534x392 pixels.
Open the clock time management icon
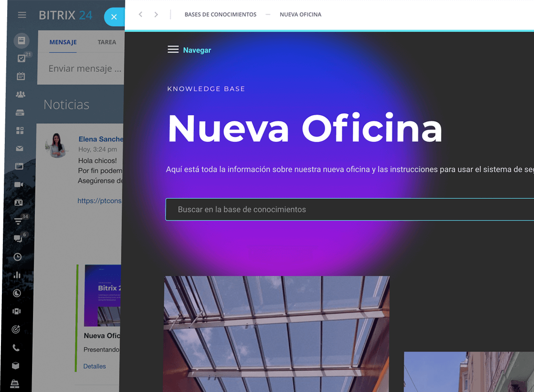(x=18, y=257)
